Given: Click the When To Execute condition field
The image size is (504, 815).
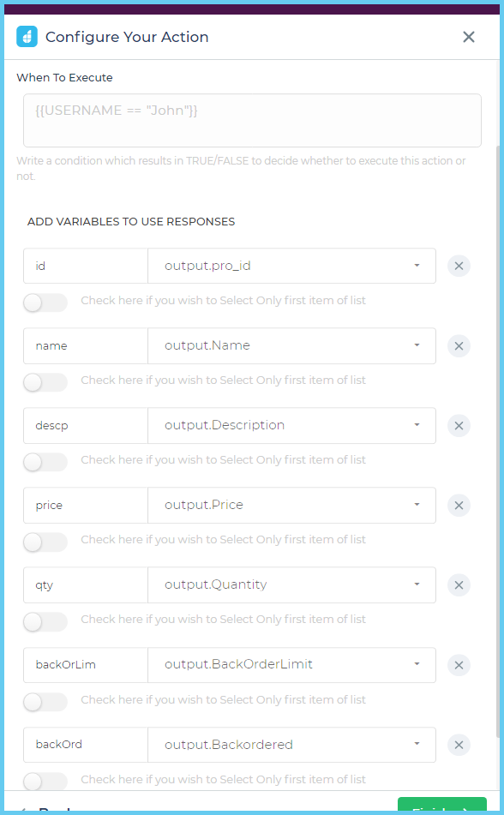Looking at the screenshot, I should point(252,121).
